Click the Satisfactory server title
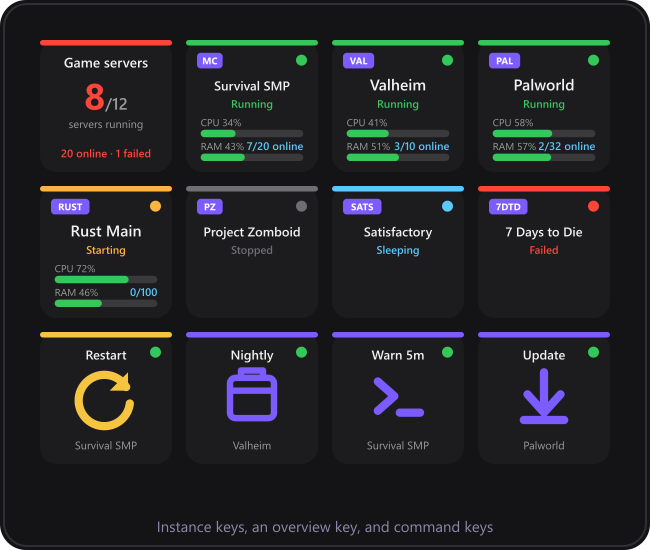 tap(398, 232)
